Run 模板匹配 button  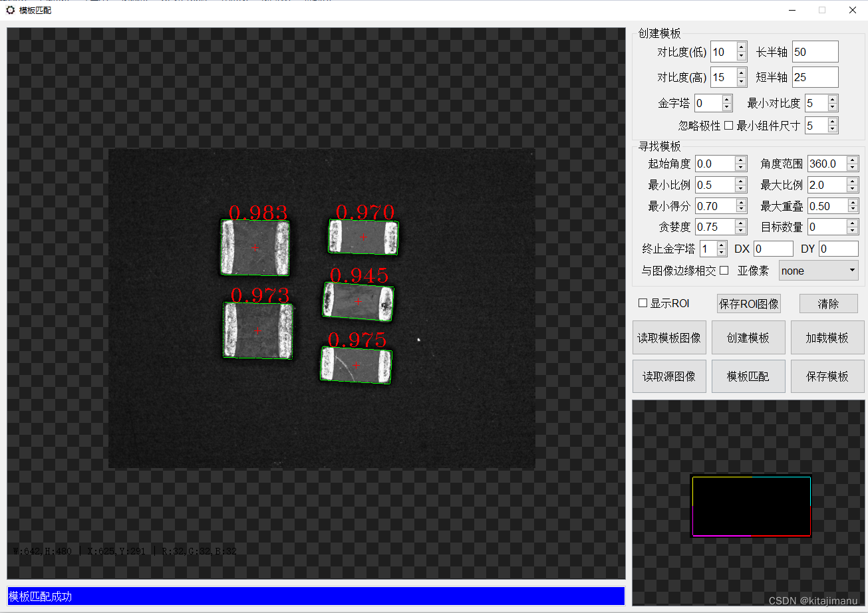(x=748, y=376)
